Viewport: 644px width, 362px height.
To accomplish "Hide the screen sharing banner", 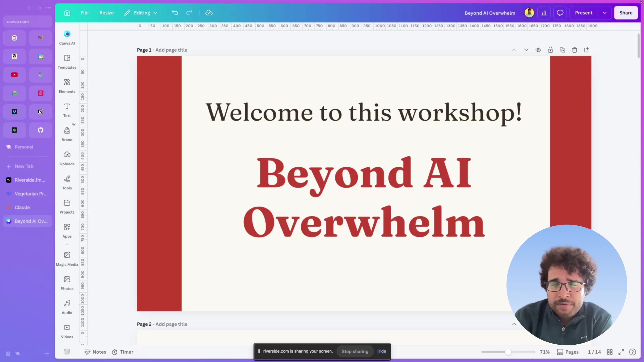I will tap(382, 351).
